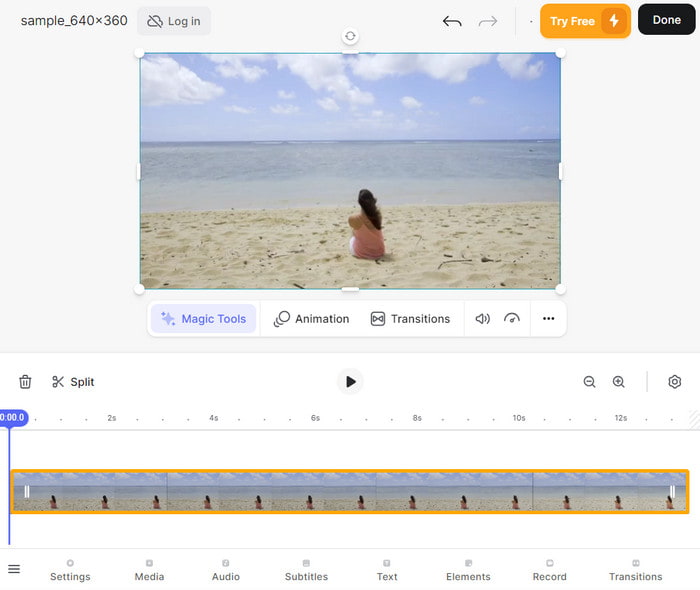Open the Text tab
Viewport: 700px width, 590px height.
point(387,570)
